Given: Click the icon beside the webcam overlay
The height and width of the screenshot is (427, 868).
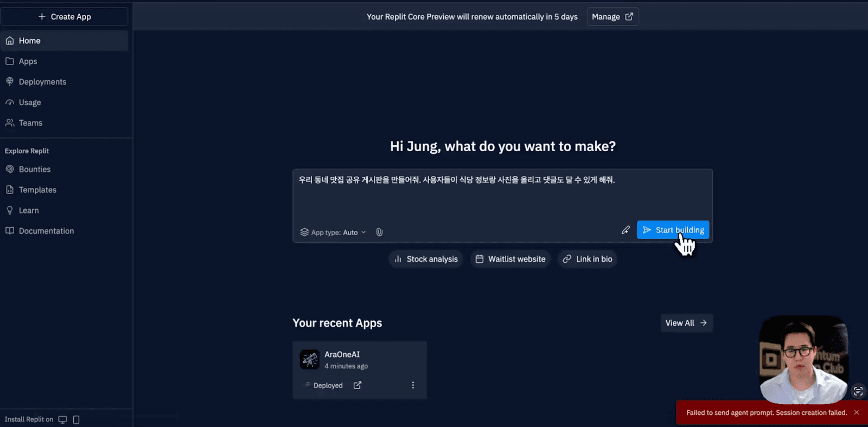Looking at the screenshot, I should (x=858, y=391).
